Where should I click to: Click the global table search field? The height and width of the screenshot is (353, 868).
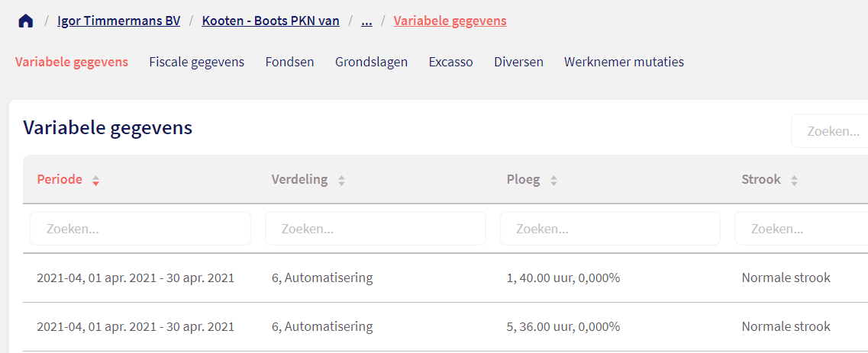pyautogui.click(x=832, y=131)
